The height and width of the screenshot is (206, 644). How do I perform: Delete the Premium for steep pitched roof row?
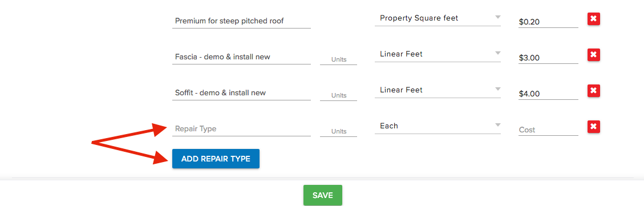[x=593, y=18]
